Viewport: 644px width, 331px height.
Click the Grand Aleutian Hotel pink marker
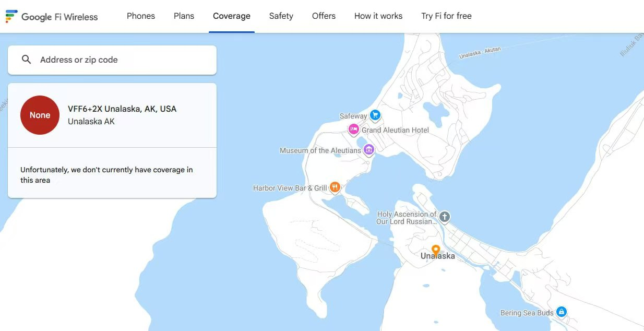coord(354,129)
